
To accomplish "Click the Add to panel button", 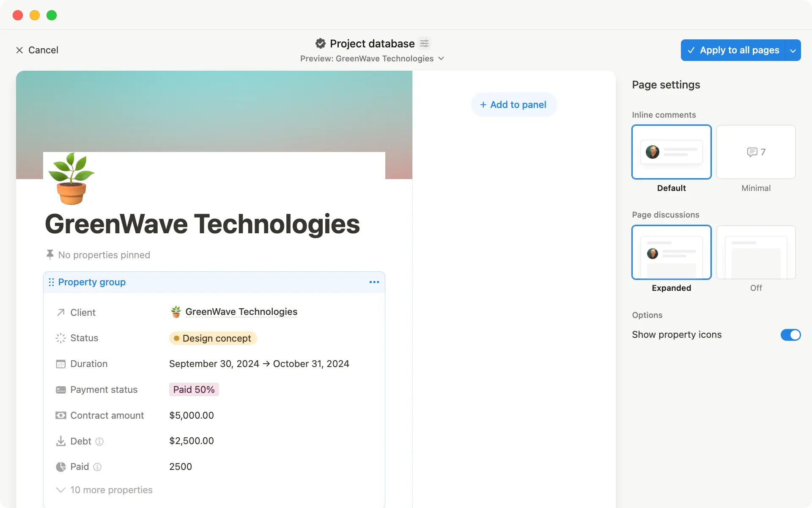I will [513, 105].
